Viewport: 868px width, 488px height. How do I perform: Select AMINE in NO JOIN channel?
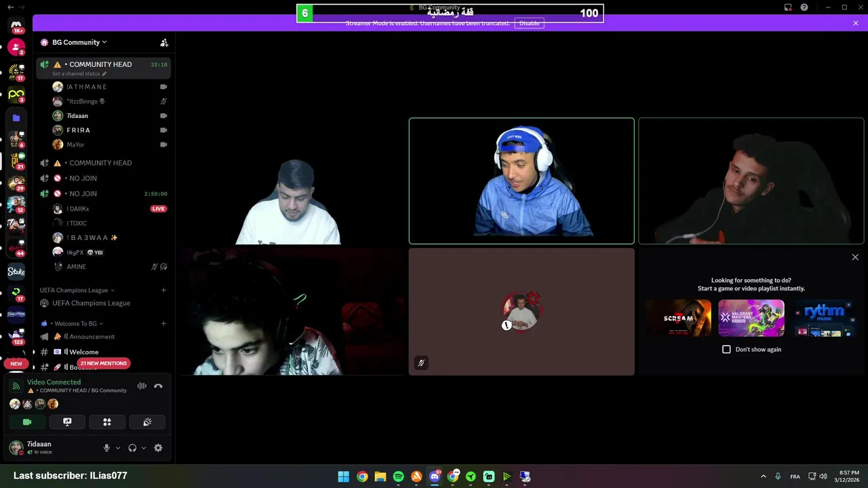[x=110, y=267]
